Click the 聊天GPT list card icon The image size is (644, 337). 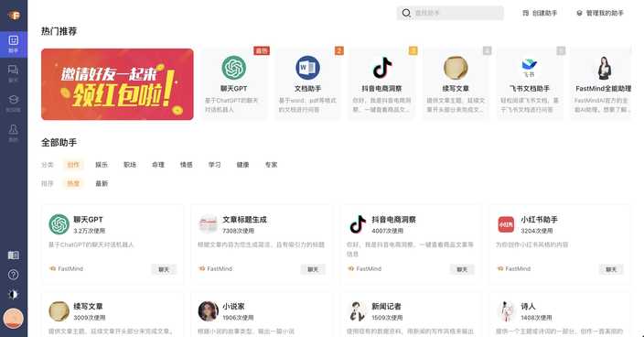tap(59, 224)
